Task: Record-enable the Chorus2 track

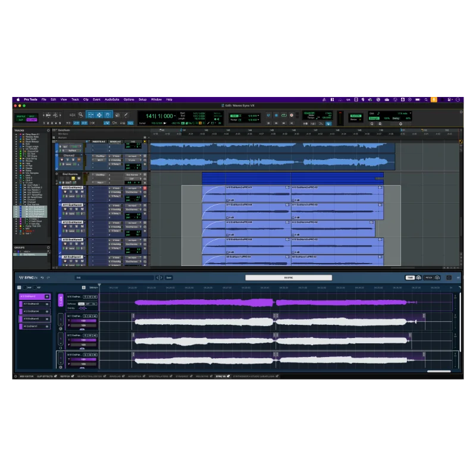Action: pos(62,159)
